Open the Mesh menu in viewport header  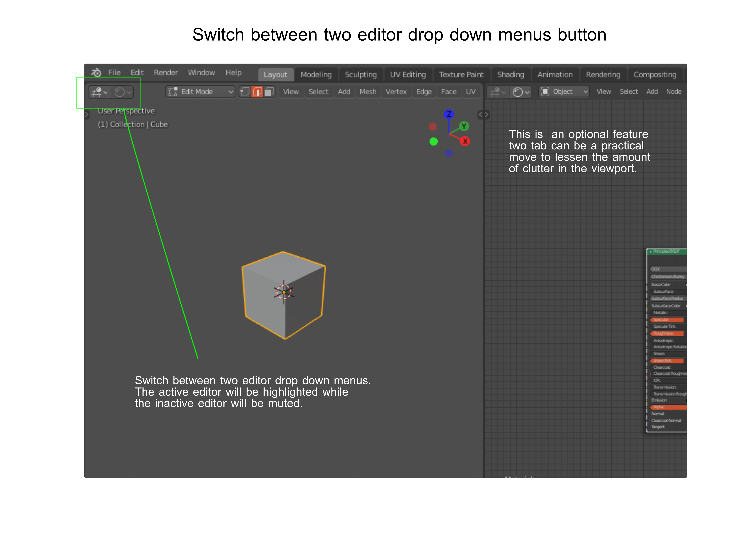(x=368, y=92)
